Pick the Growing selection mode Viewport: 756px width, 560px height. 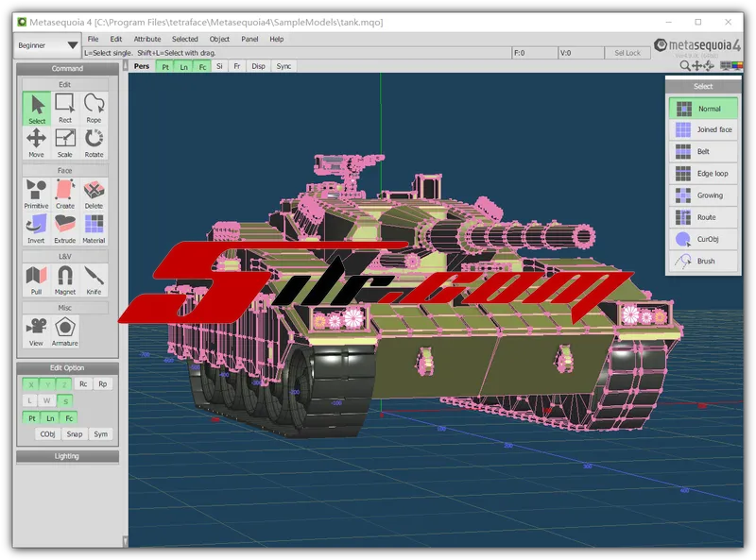click(x=703, y=195)
